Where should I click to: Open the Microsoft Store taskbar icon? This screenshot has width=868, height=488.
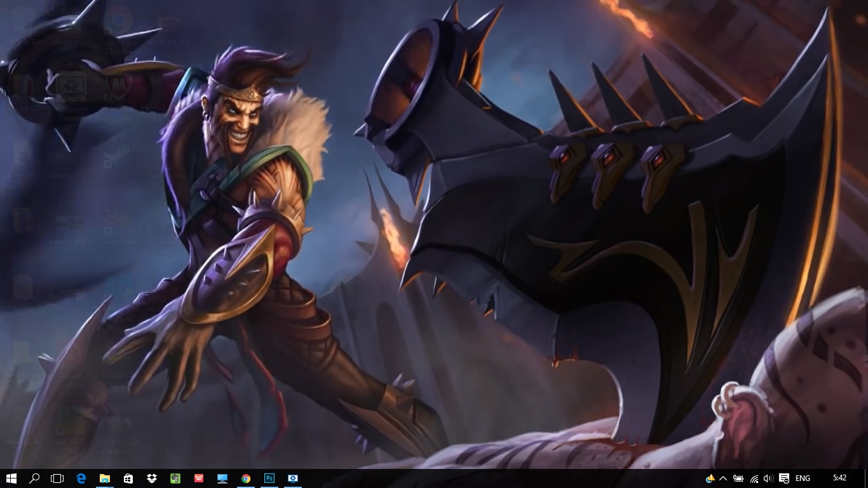point(128,478)
